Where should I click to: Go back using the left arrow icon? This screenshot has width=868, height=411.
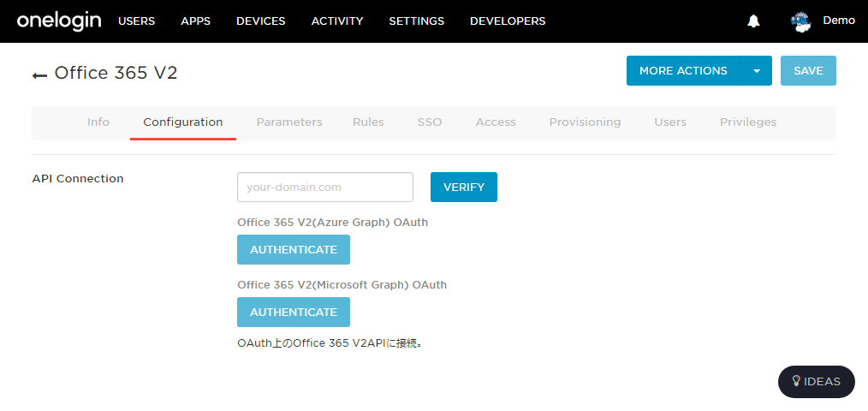point(39,74)
